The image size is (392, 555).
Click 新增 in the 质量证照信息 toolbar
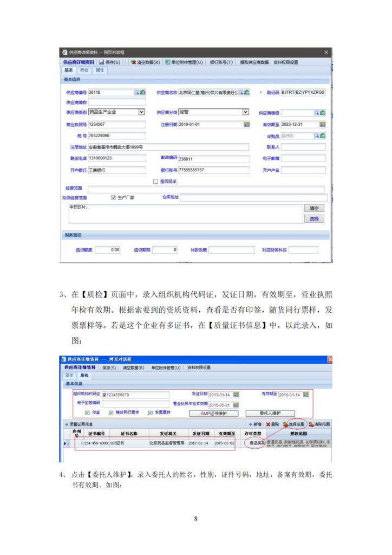[x=255, y=424]
